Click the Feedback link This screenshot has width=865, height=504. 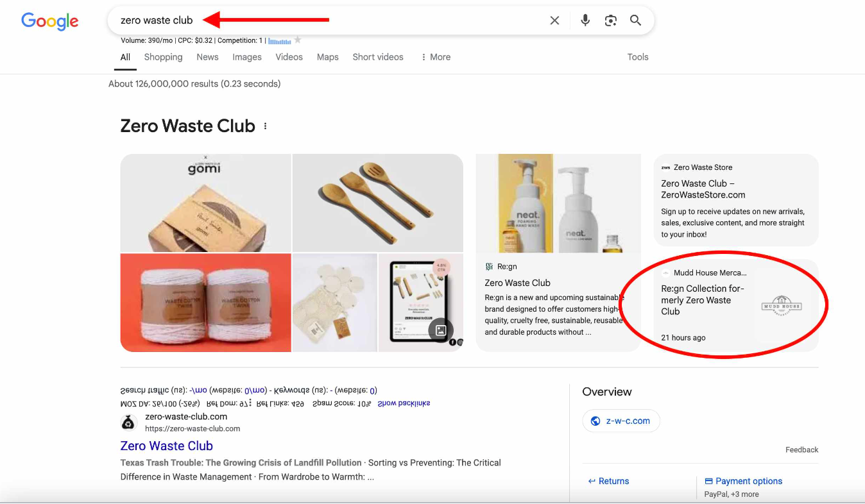[x=802, y=449]
